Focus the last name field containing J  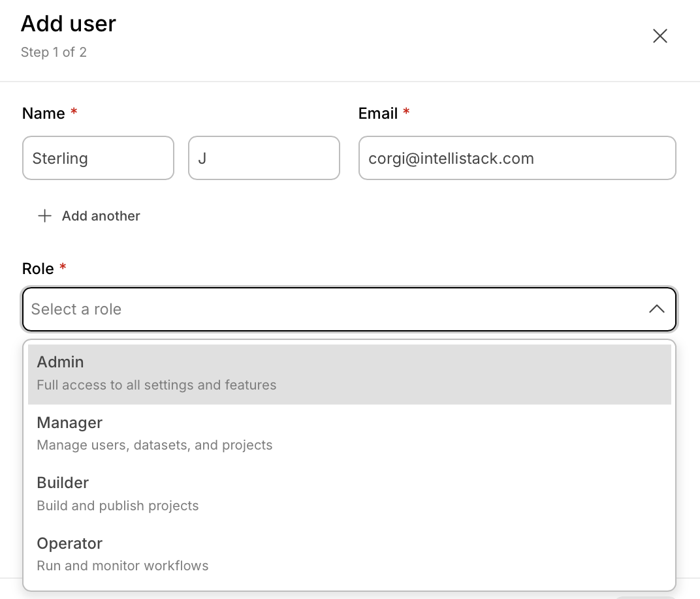click(x=264, y=158)
